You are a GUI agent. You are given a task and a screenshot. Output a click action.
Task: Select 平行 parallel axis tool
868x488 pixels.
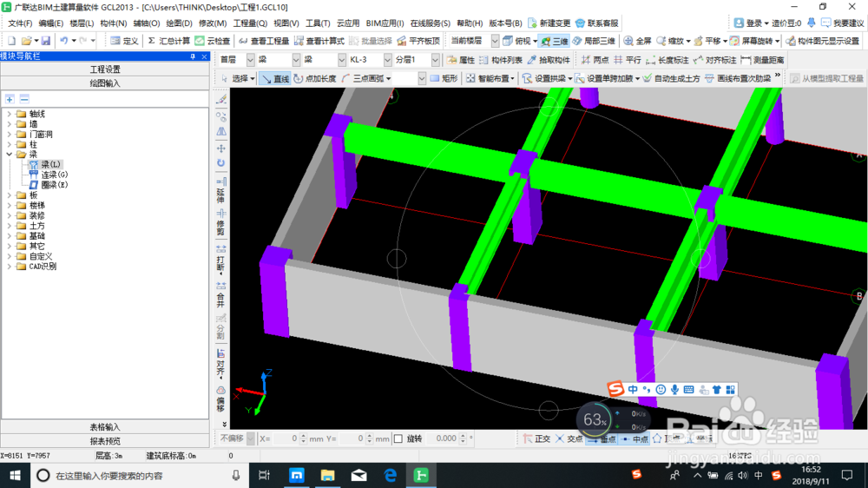pos(628,60)
